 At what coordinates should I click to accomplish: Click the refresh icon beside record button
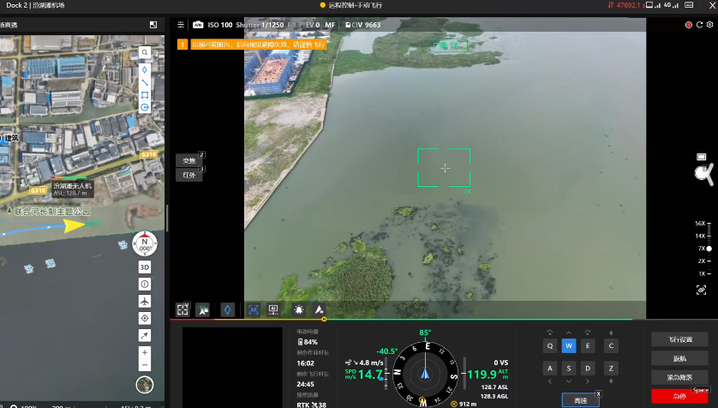(699, 25)
